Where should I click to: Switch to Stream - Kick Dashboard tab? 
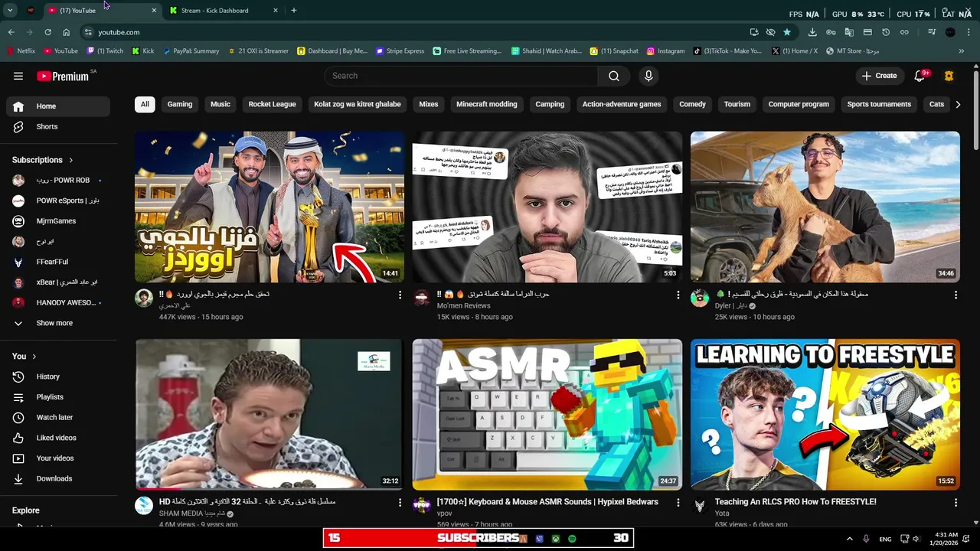(224, 11)
